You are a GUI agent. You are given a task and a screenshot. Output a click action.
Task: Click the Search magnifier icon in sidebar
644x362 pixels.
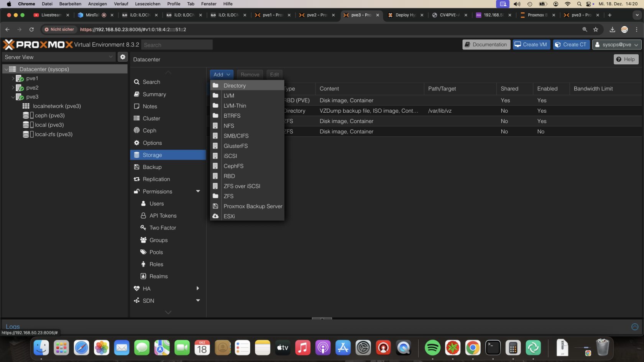point(136,82)
